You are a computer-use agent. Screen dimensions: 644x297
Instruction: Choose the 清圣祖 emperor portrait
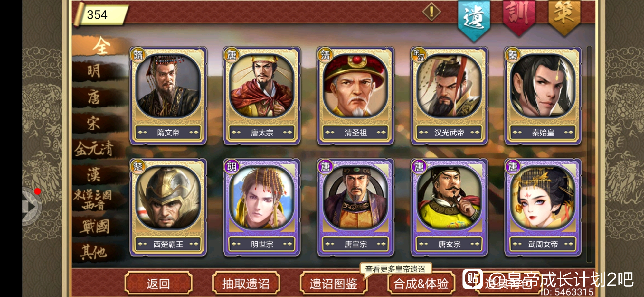tap(355, 96)
